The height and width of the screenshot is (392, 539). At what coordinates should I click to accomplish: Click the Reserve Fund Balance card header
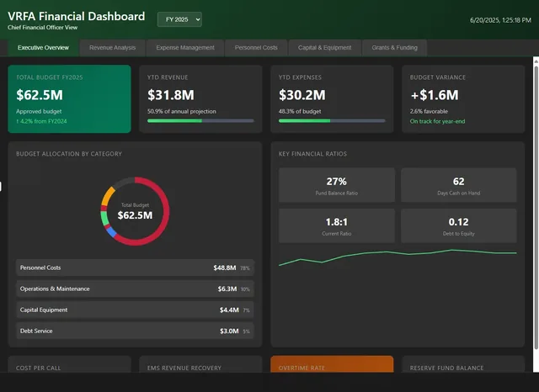click(x=446, y=368)
